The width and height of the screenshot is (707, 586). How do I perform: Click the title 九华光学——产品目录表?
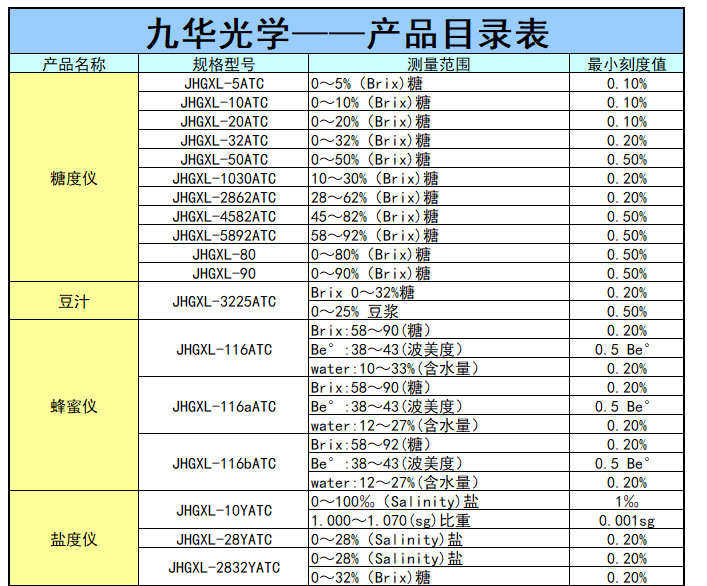click(x=348, y=34)
